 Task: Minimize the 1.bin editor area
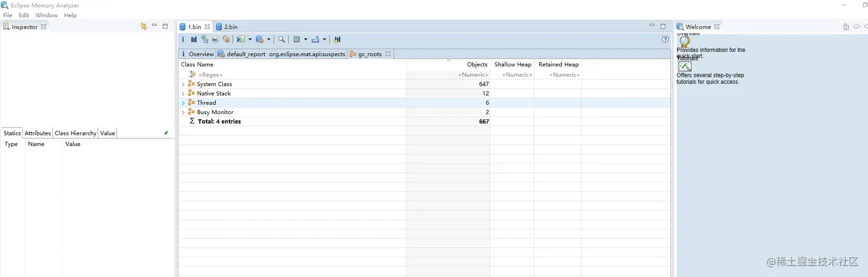(652, 26)
